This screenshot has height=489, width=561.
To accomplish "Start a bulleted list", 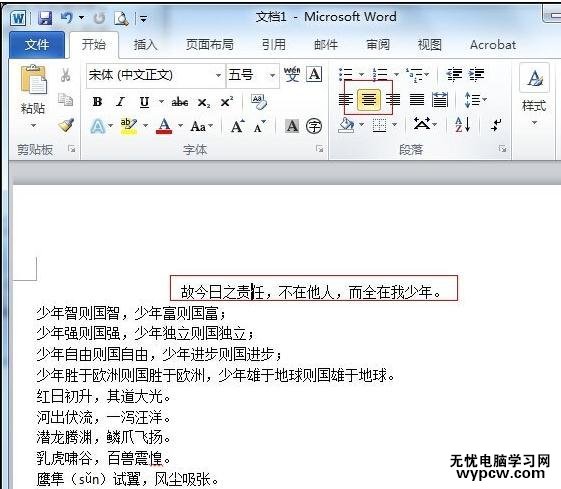I will pyautogui.click(x=346, y=74).
